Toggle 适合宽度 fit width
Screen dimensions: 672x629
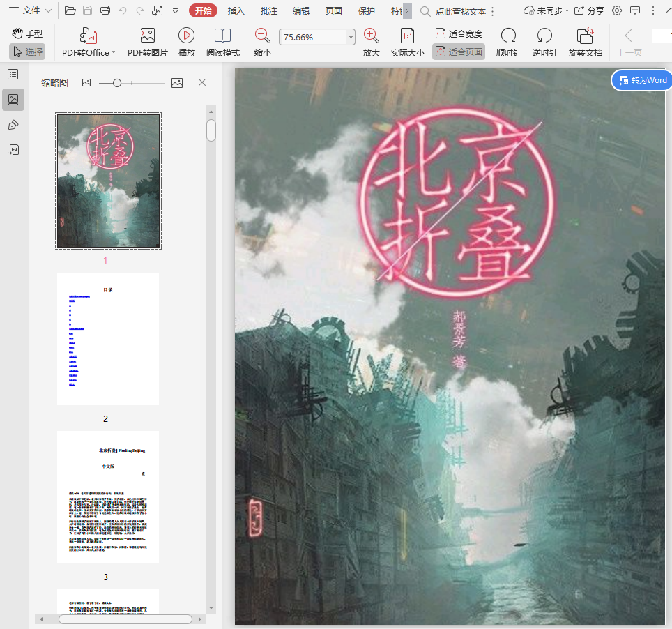pyautogui.click(x=459, y=33)
